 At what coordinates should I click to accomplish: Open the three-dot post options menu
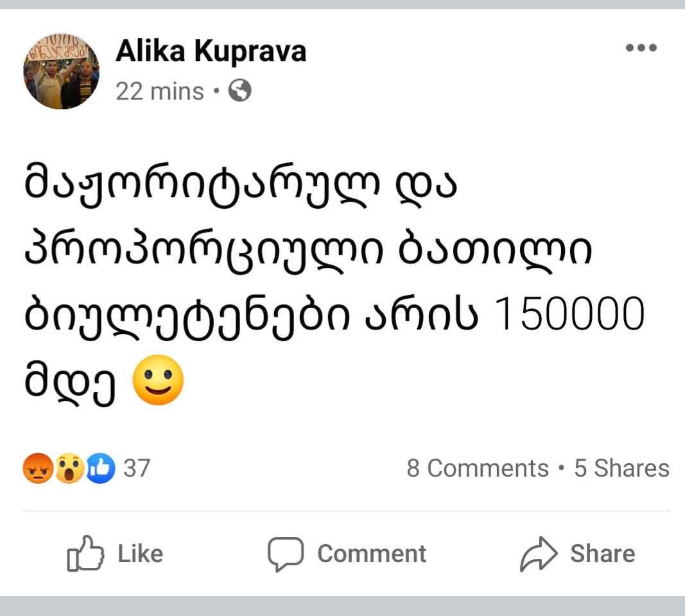(x=641, y=48)
